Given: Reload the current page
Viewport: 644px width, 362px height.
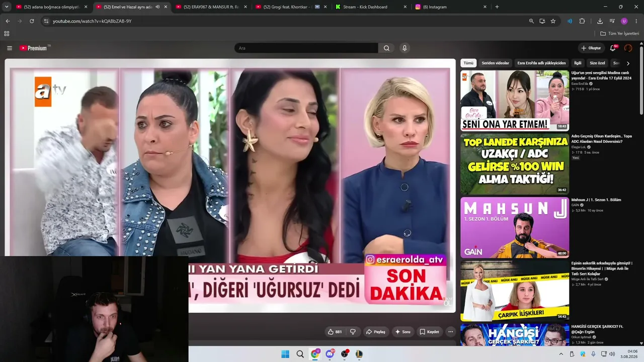Looking at the screenshot, I should pyautogui.click(x=32, y=21).
